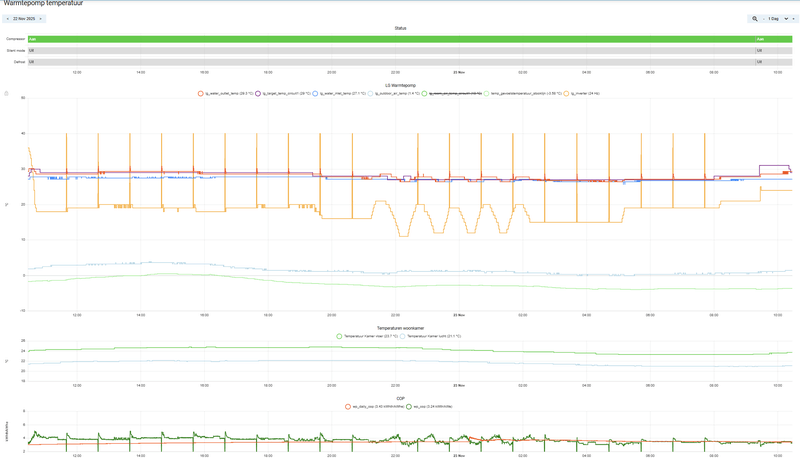
Task: Toggle temp_gevoelstemperatuur legend entry
Action: click(523, 94)
